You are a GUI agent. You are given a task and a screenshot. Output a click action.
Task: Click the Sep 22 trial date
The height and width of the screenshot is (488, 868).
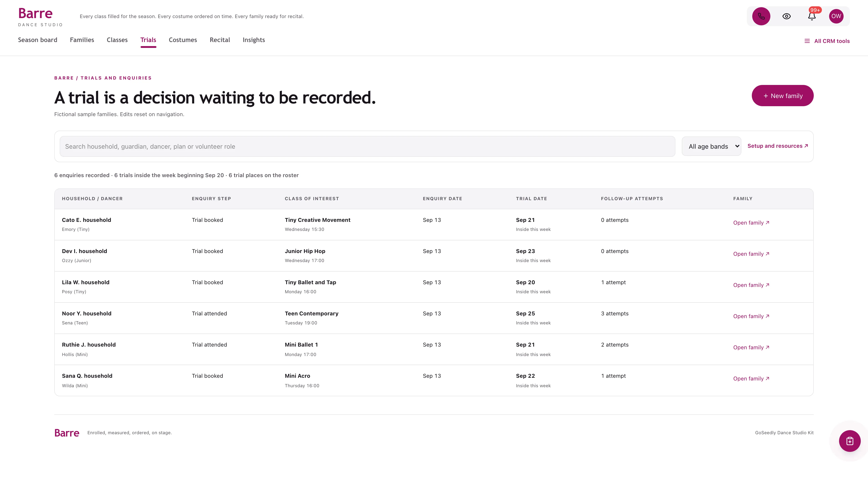(525, 376)
